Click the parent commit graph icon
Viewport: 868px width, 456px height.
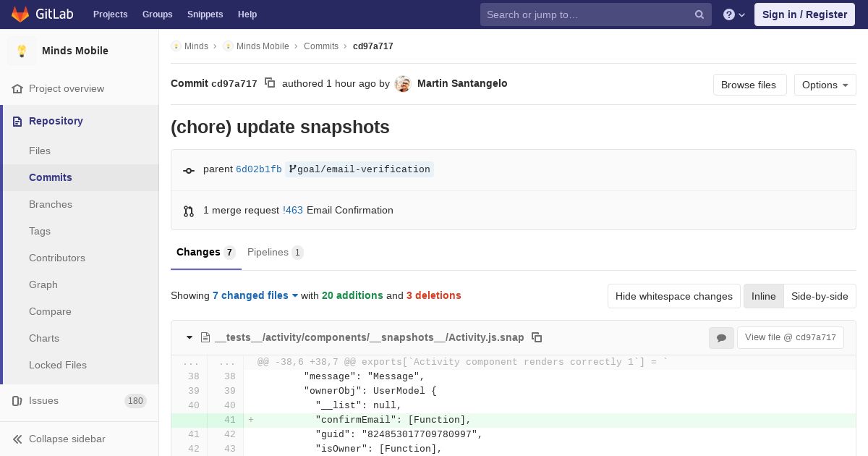[189, 170]
